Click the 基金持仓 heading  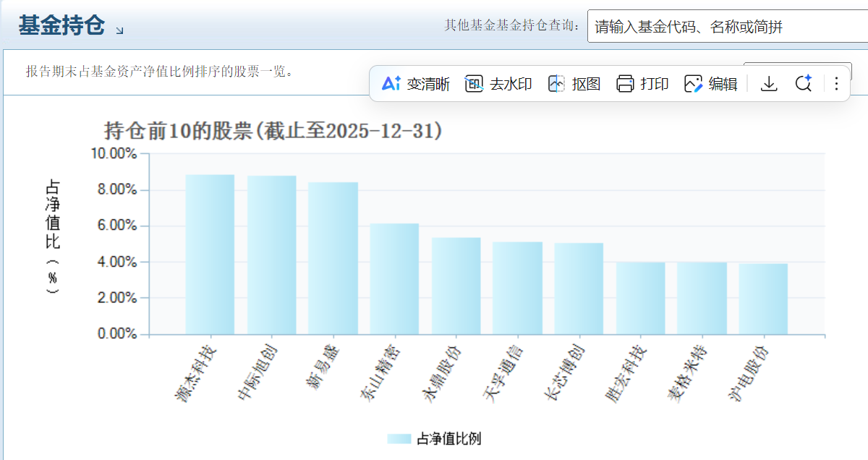[x=62, y=25]
